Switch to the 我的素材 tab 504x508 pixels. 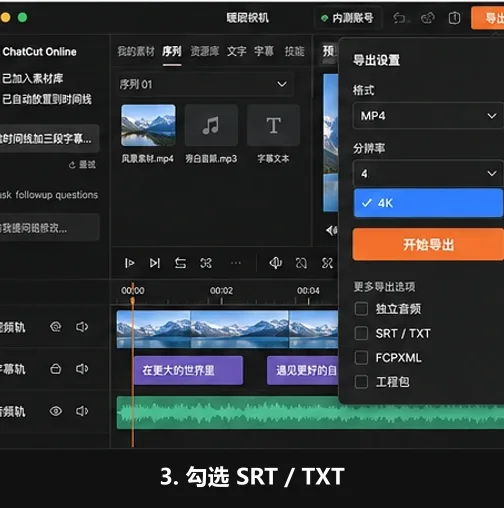point(136,51)
